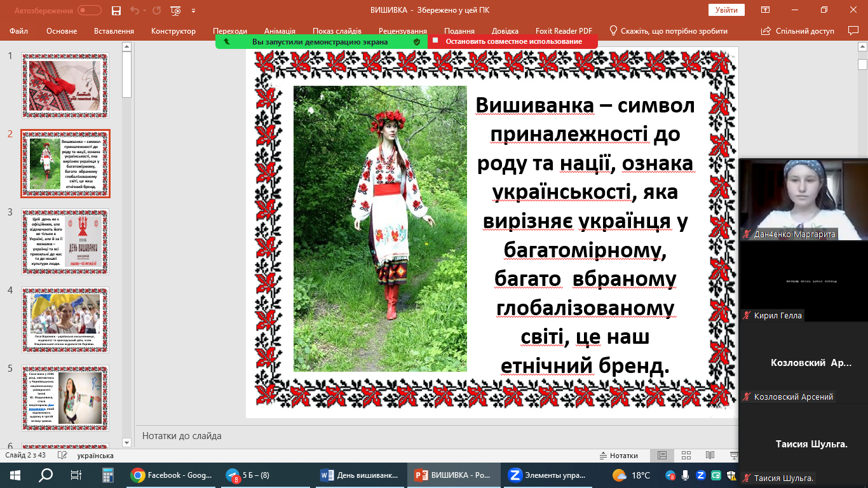This screenshot has height=488, width=868.
Task: Switch to the Основне ribbon tab
Action: pos(62,31)
